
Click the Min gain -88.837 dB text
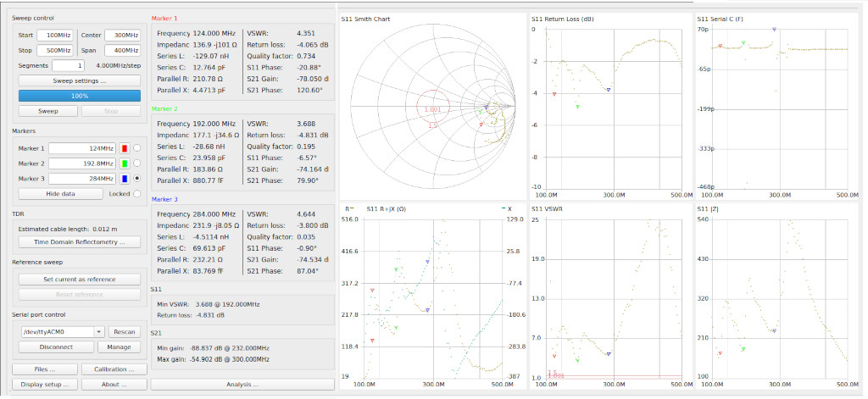click(x=213, y=348)
